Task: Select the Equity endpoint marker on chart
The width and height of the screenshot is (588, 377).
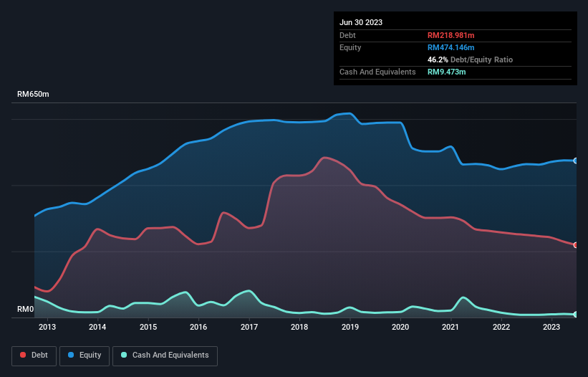Action: click(576, 161)
